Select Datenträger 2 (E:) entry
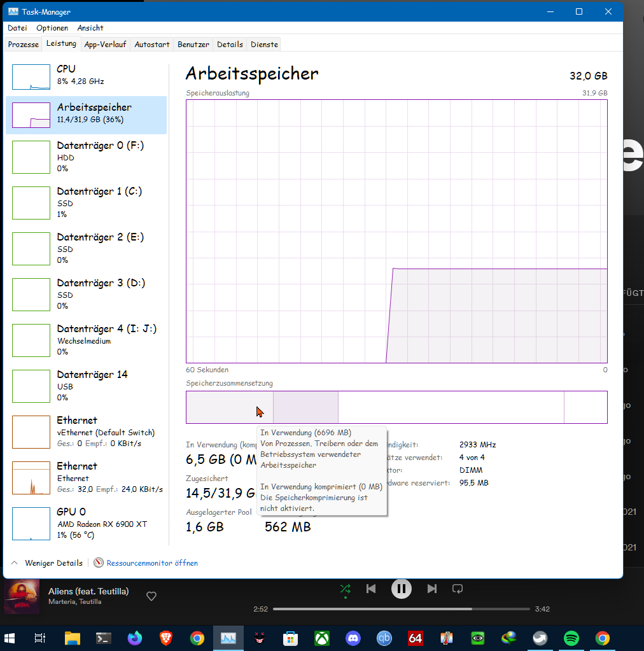Screen dimensions: 644x651 coord(87,248)
